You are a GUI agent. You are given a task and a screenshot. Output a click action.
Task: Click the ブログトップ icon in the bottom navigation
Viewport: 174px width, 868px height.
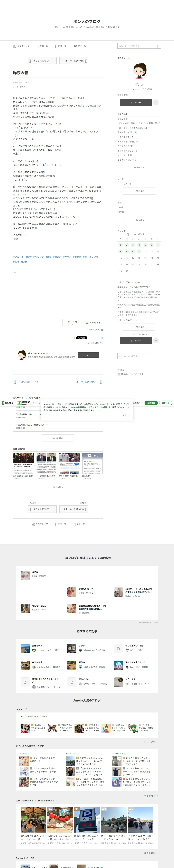[33, 524]
